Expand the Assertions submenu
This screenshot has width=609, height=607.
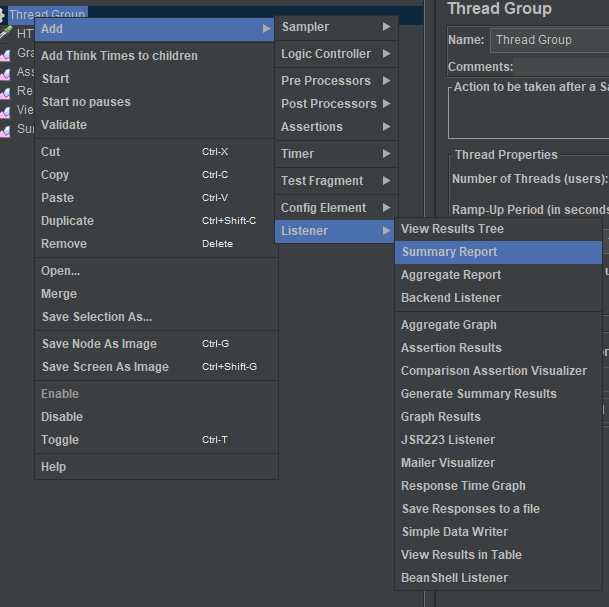(336, 127)
